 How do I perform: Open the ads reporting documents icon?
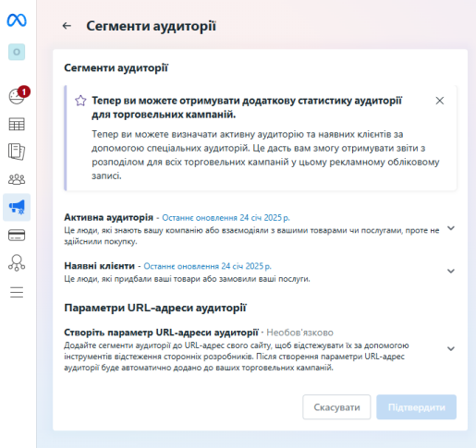[17, 151]
